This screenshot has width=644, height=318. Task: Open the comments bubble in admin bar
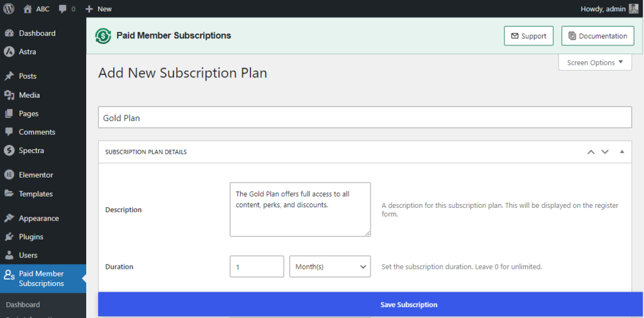point(62,9)
